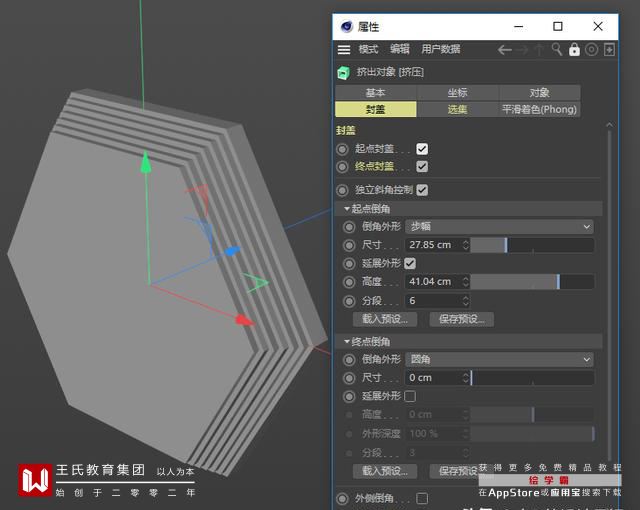Click the attributes panel vertical scrollbar
Image resolution: width=640 pixels, height=510 pixels.
click(609, 296)
